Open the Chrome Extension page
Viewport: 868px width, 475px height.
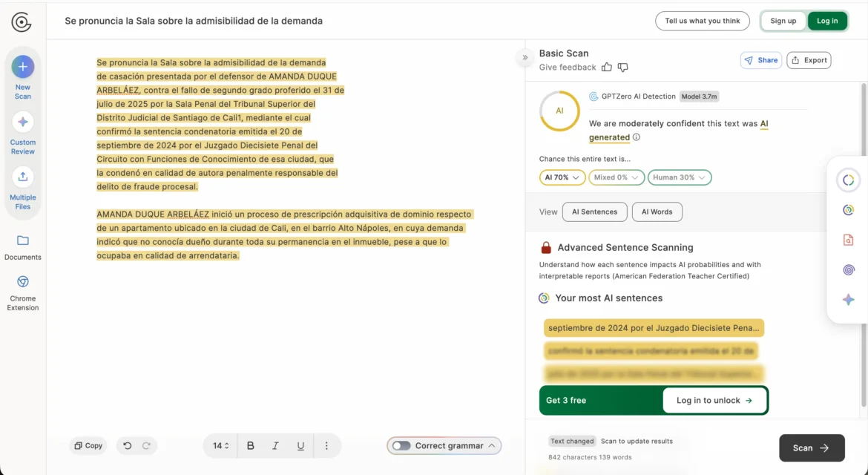pyautogui.click(x=22, y=289)
